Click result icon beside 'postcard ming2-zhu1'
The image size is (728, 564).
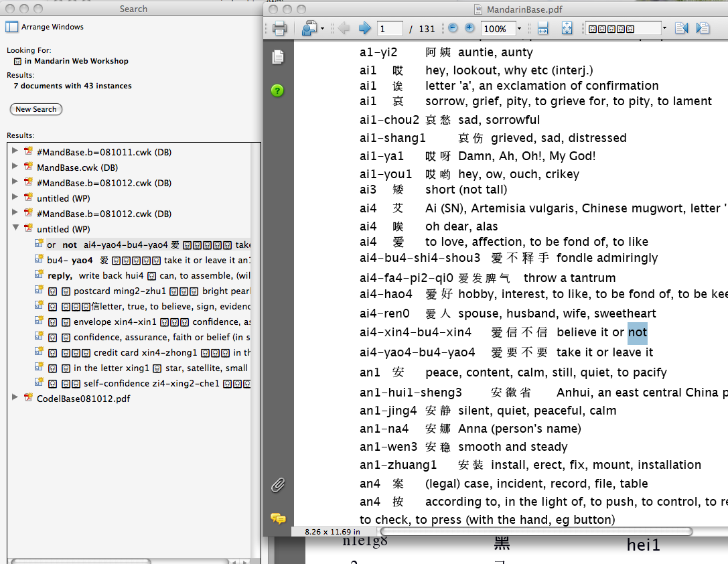click(39, 289)
